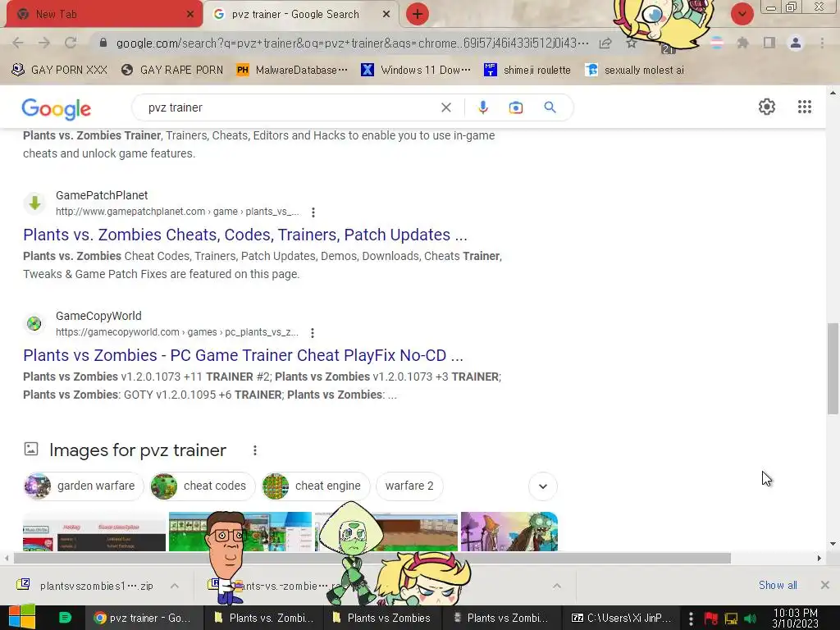The width and height of the screenshot is (840, 630).
Task: Open the Chrome profile avatar
Action: click(x=796, y=43)
